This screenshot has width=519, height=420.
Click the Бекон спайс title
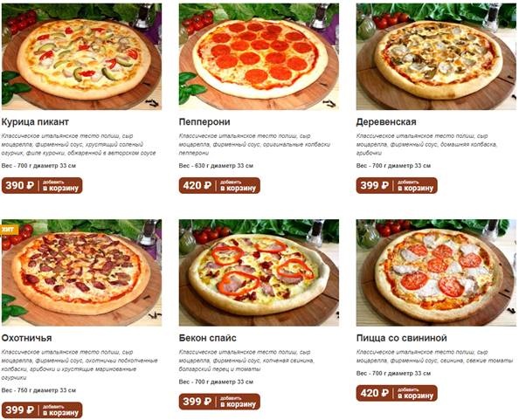[x=208, y=338]
